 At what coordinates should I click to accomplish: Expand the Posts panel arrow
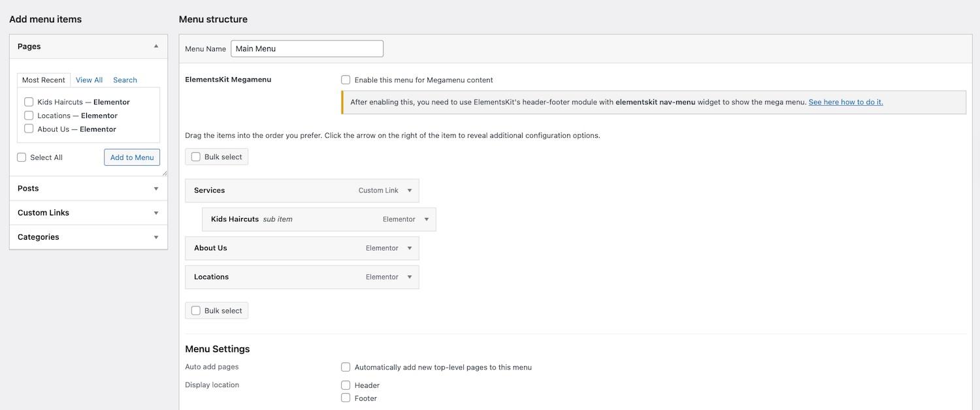coord(155,189)
